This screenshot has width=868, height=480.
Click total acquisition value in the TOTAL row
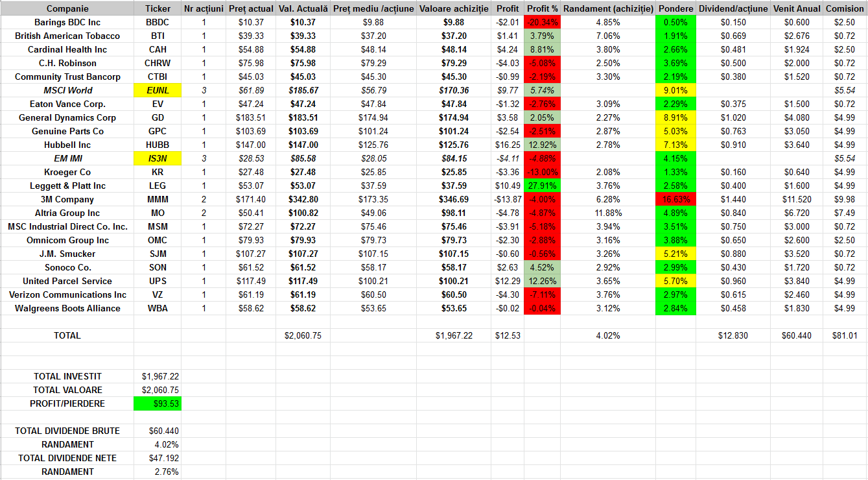click(454, 335)
